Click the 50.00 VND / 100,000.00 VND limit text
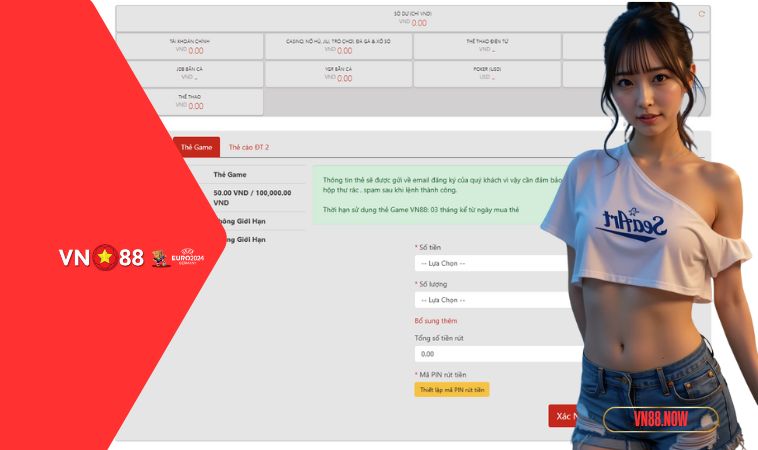758x450 pixels. point(252,198)
